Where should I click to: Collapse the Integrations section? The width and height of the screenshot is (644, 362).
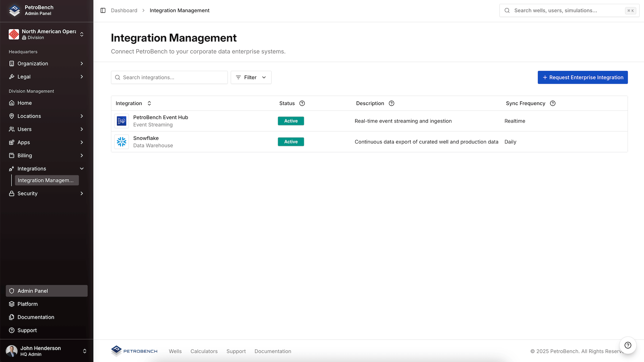[x=81, y=169]
